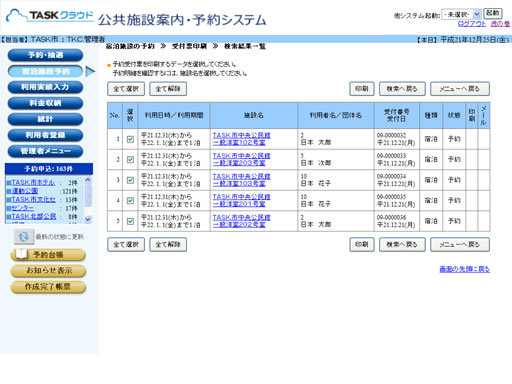Screen dimensions: 512x384
Task: Click the 検索結果一覧 breadcrumb text
Action: pos(245,46)
